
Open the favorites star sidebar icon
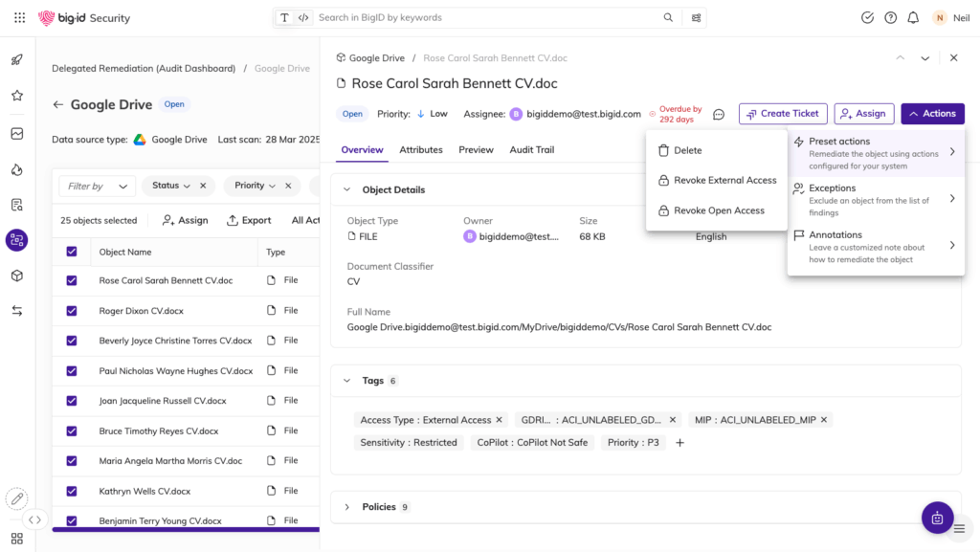click(x=17, y=96)
